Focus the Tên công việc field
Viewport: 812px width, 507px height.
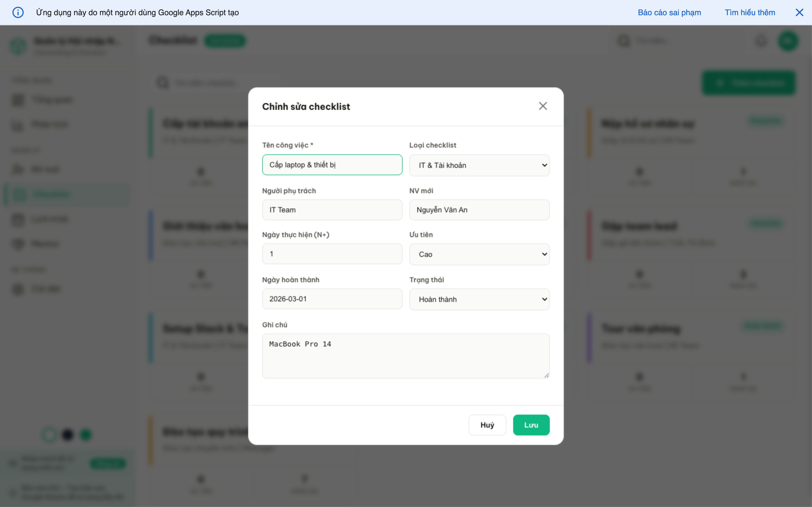[332, 165]
